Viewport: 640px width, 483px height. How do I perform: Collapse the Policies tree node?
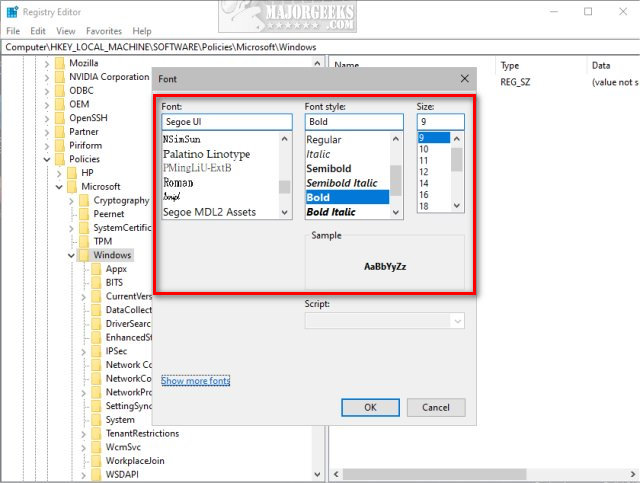[47, 159]
